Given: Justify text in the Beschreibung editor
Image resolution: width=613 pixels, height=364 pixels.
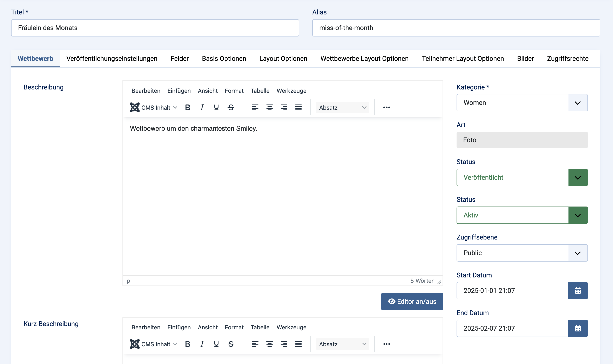Looking at the screenshot, I should 298,107.
